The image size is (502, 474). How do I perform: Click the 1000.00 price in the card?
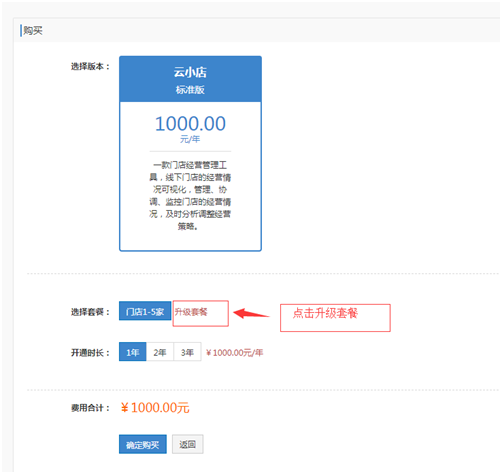tap(190, 124)
